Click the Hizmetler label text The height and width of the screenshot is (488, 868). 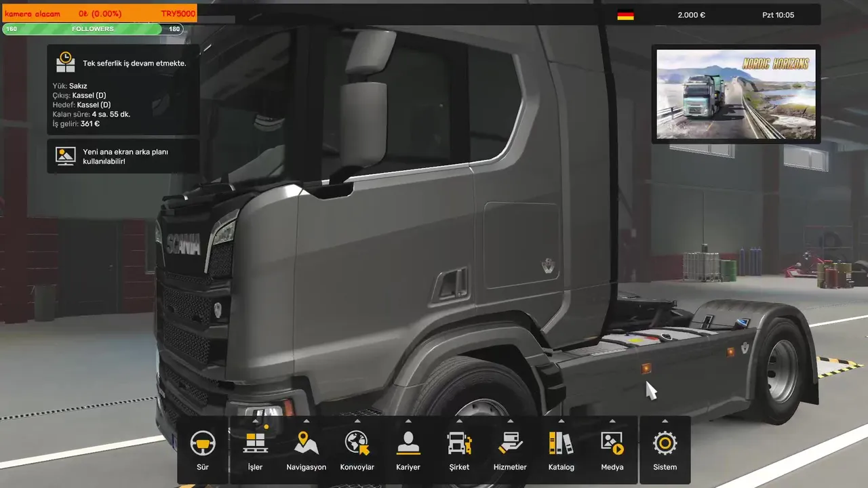pyautogui.click(x=510, y=467)
